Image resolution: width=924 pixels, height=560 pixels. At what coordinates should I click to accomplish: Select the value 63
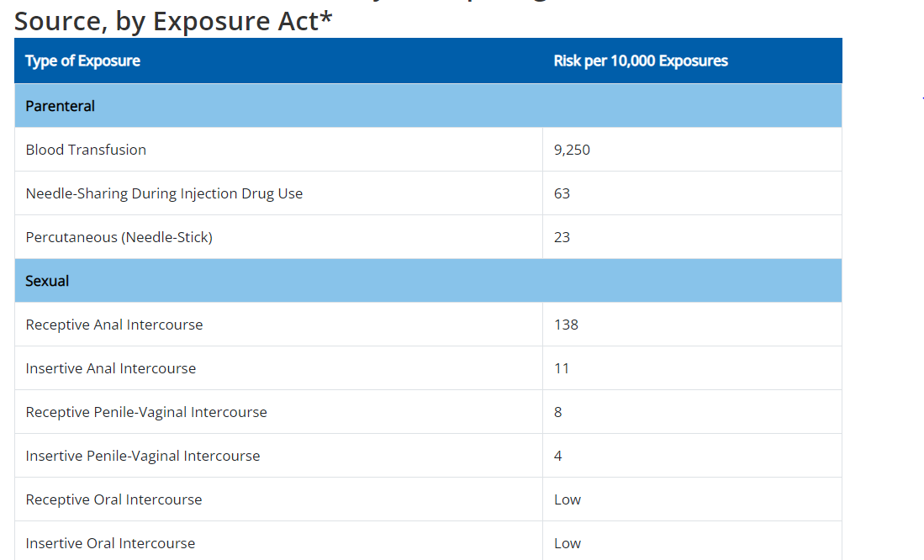pyautogui.click(x=562, y=193)
